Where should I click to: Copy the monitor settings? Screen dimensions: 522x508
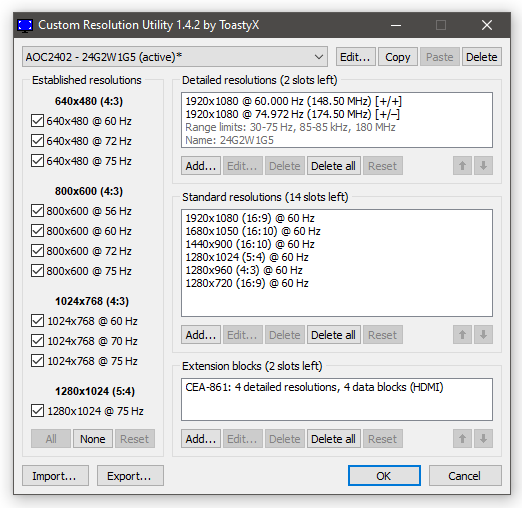tap(397, 57)
